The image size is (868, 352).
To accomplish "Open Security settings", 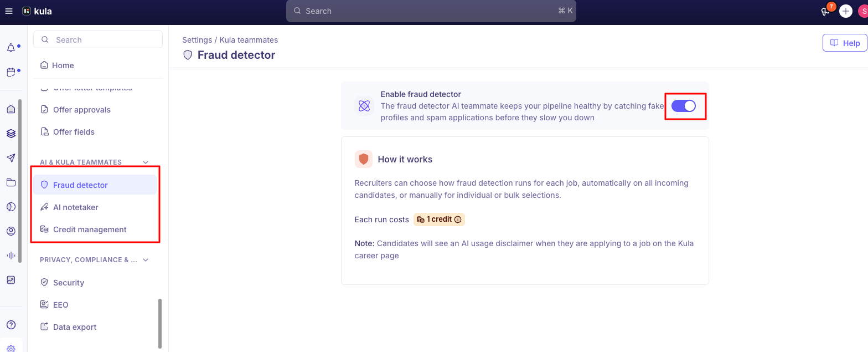I will (95, 283).
